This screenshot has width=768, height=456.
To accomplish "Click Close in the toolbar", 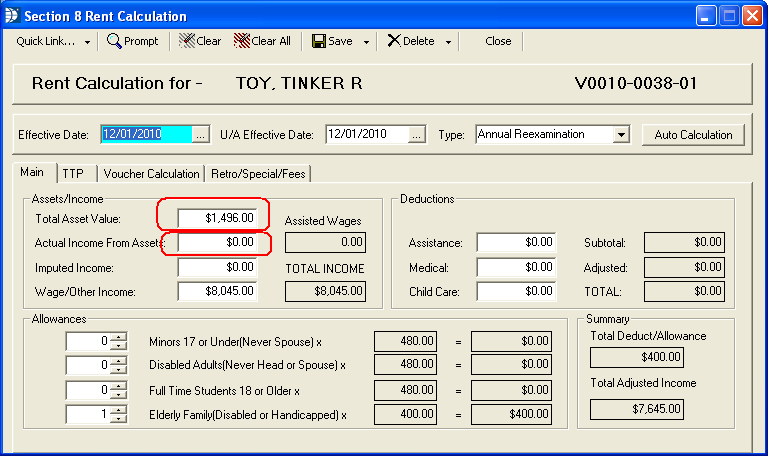I will click(498, 41).
